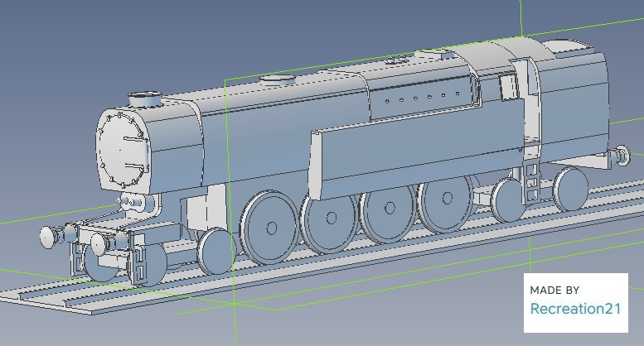The height and width of the screenshot is (346, 644).
Task: Select the leftmost front buffer
Action: 50,237
